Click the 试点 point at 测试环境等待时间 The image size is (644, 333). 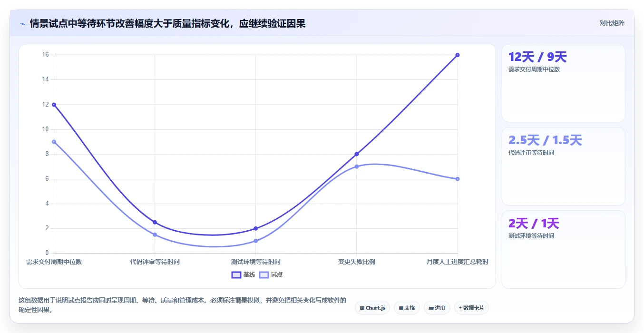coord(255,241)
